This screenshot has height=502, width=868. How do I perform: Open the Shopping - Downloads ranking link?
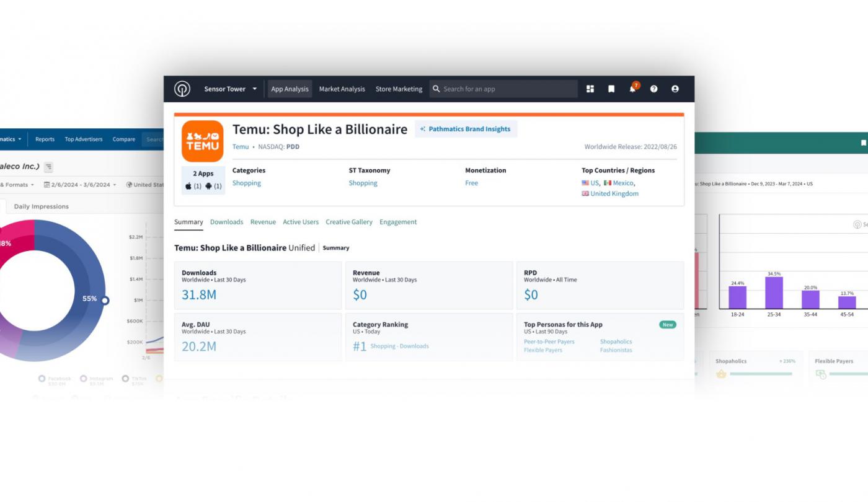[399, 346]
